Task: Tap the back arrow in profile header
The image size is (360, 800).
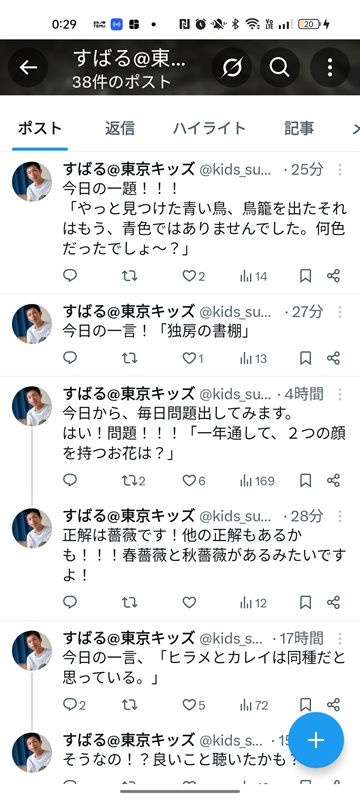Action: (x=28, y=67)
